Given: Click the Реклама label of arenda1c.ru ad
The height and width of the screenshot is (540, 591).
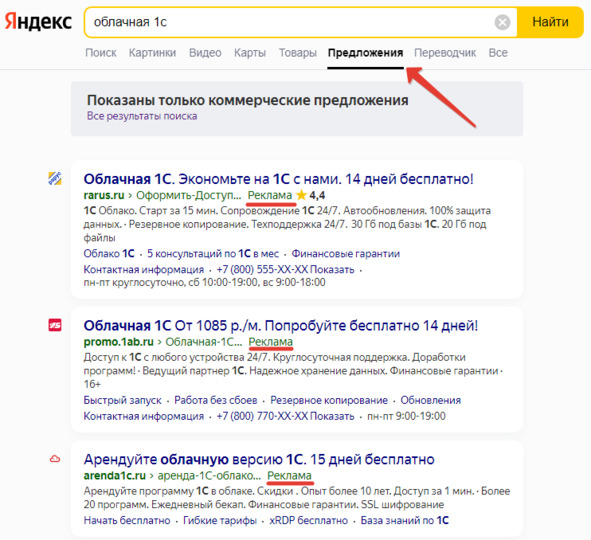Looking at the screenshot, I should [289, 476].
